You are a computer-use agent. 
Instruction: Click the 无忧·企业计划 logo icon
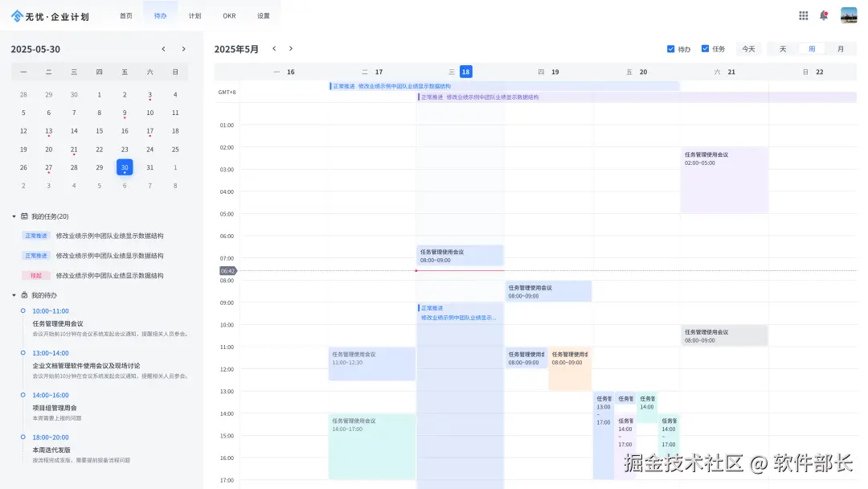[x=17, y=16]
